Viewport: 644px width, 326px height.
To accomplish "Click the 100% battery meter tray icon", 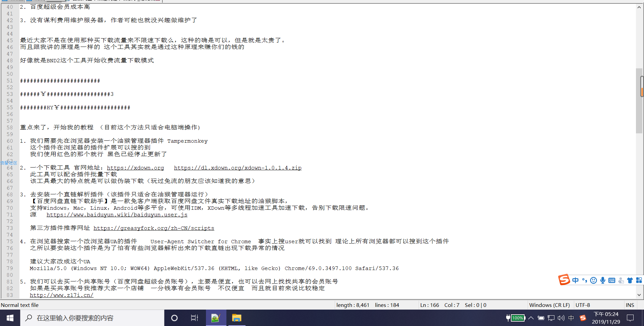I will tap(518, 318).
